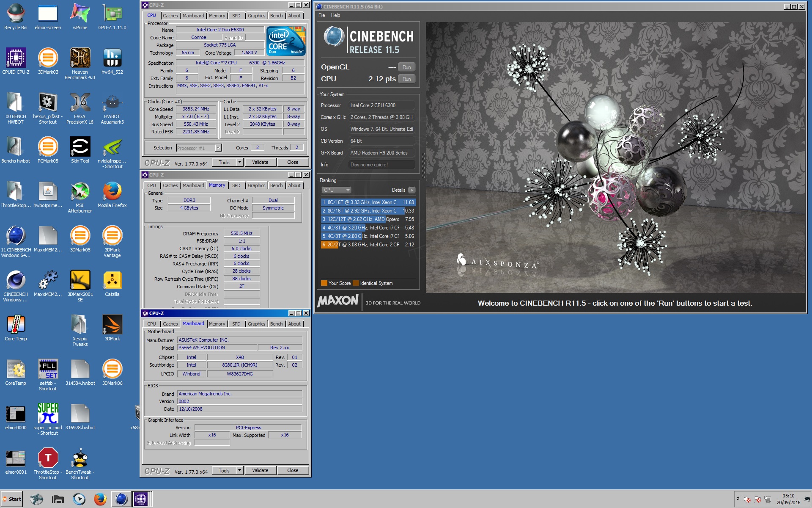The height and width of the screenshot is (508, 812).
Task: Open the Mozilla Firefox desktop icon
Action: pyautogui.click(x=112, y=195)
